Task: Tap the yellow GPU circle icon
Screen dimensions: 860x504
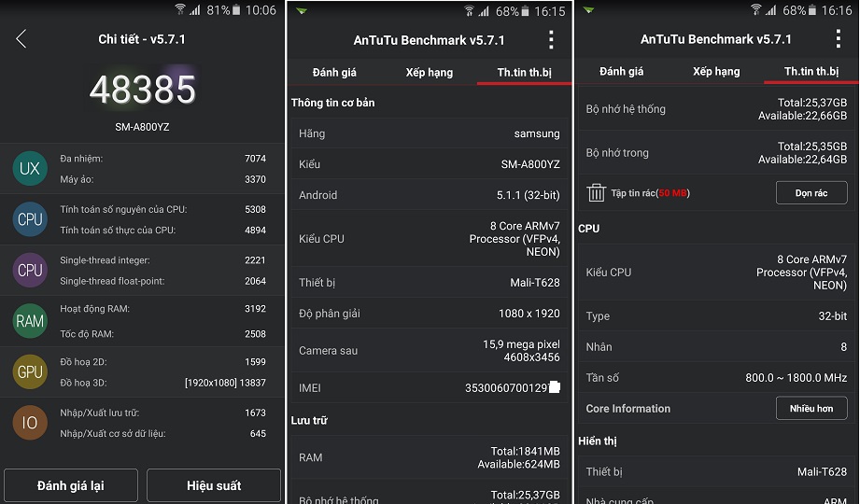Action: (30, 371)
